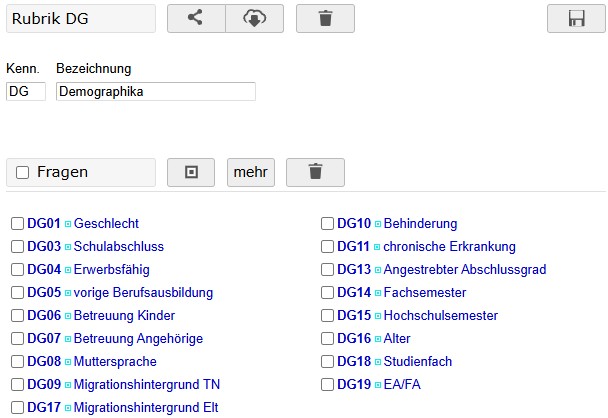Click the small icon next to DG01 Geschlecht
The image size is (608, 418).
click(x=68, y=224)
